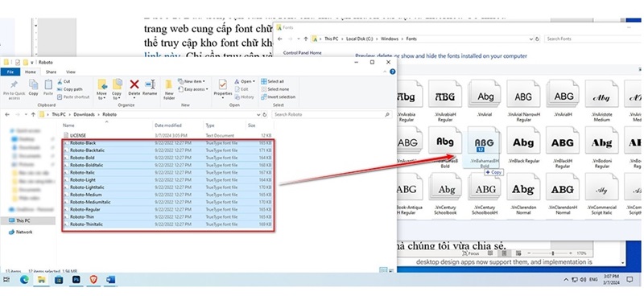This screenshot has height=296, width=644.
Task: Open Word from the taskbar
Action: pos(110,280)
